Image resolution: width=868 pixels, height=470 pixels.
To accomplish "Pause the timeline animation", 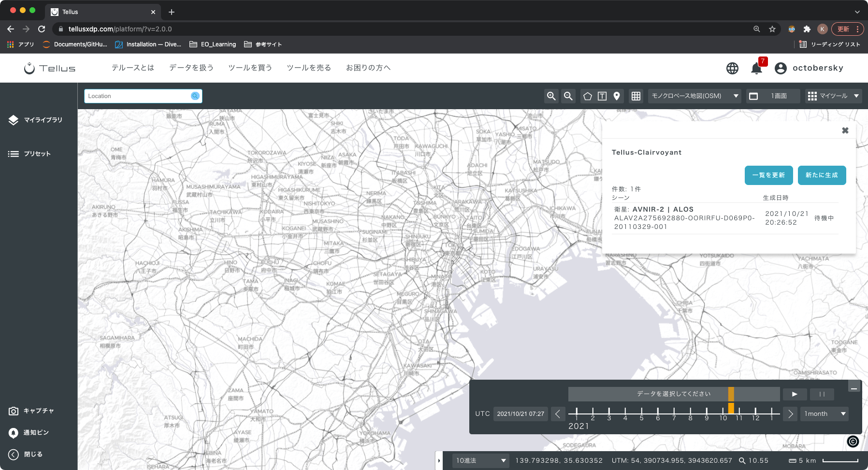I will click(822, 394).
